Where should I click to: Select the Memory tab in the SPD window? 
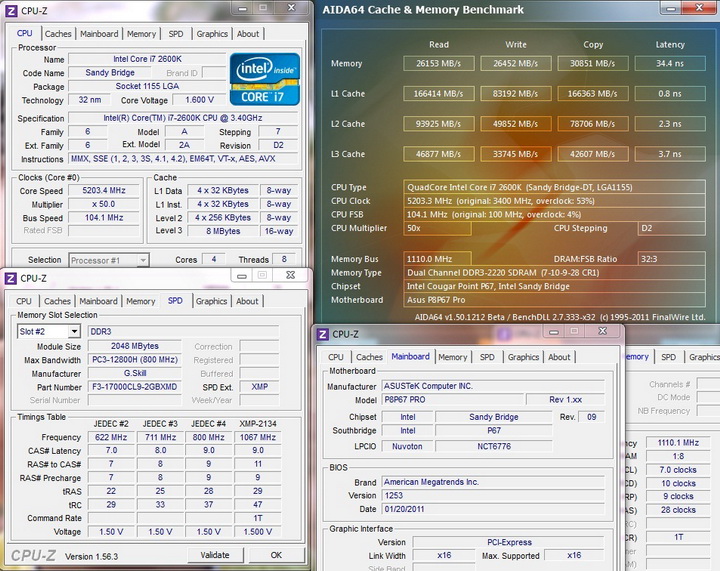(141, 301)
